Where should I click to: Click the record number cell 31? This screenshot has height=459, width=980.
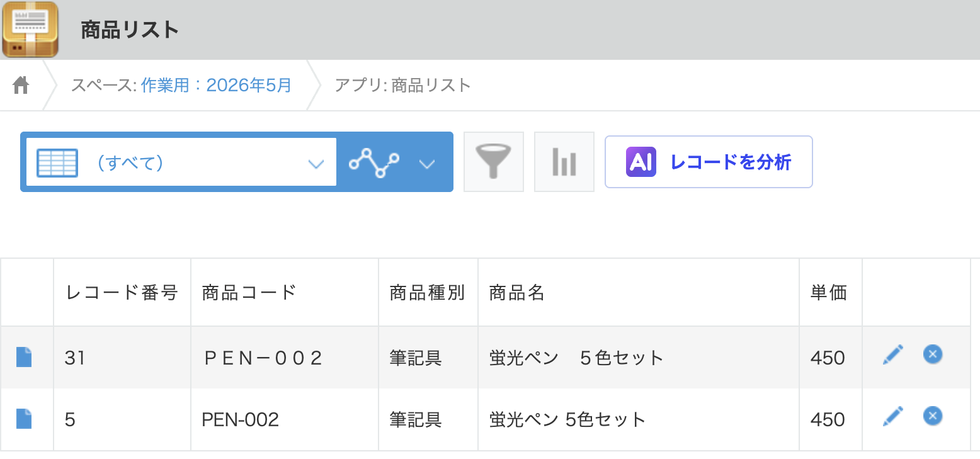click(x=122, y=358)
